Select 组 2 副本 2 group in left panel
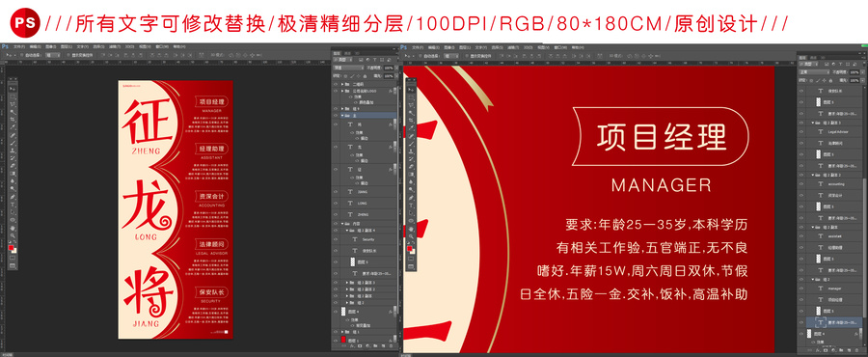 point(366,288)
